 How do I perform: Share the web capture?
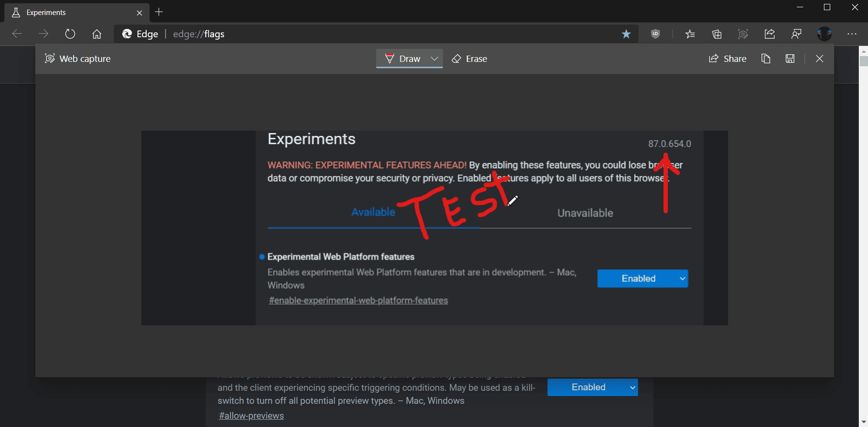(x=728, y=59)
